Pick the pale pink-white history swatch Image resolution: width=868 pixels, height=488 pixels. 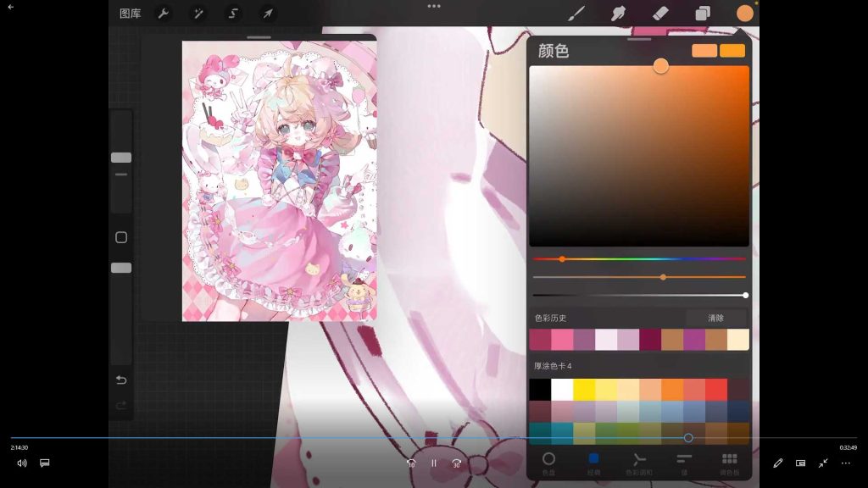pos(606,340)
